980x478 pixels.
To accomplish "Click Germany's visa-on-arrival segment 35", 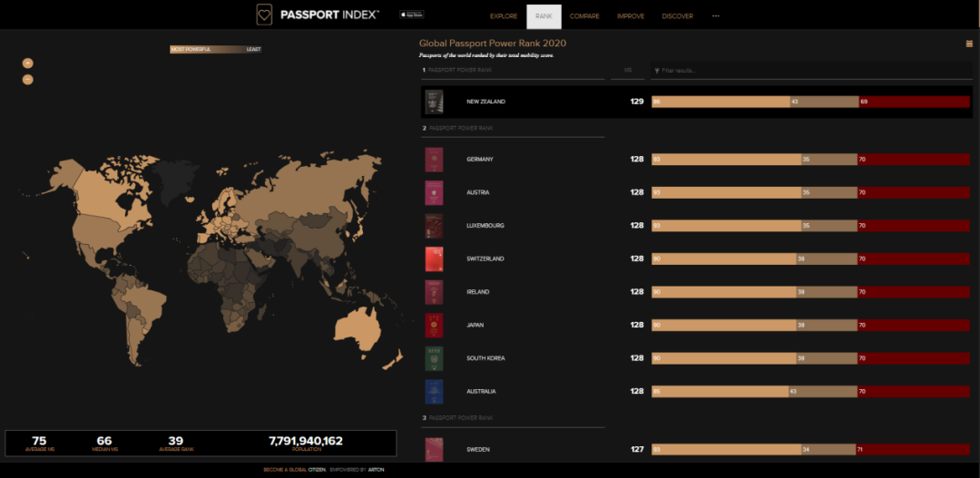I will [829, 160].
